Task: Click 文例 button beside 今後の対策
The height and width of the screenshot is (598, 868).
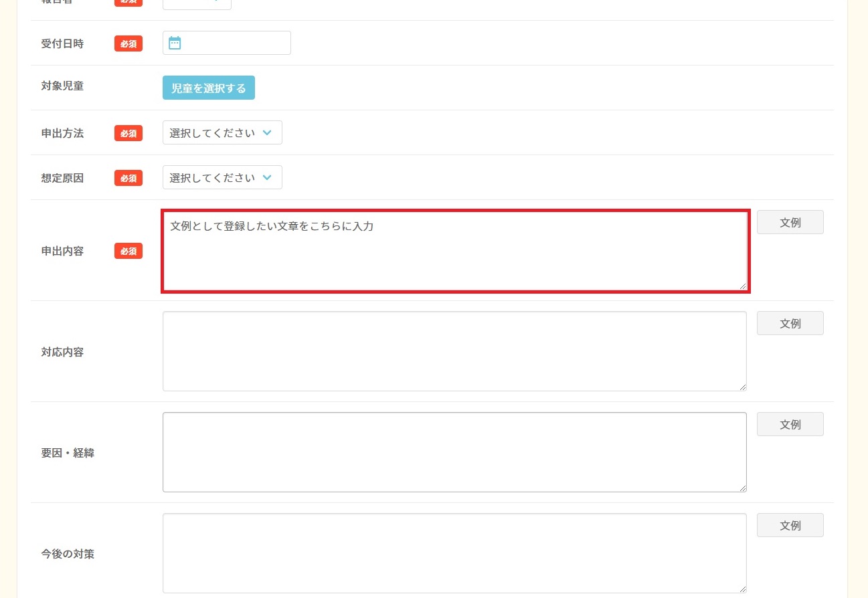Action: point(790,525)
